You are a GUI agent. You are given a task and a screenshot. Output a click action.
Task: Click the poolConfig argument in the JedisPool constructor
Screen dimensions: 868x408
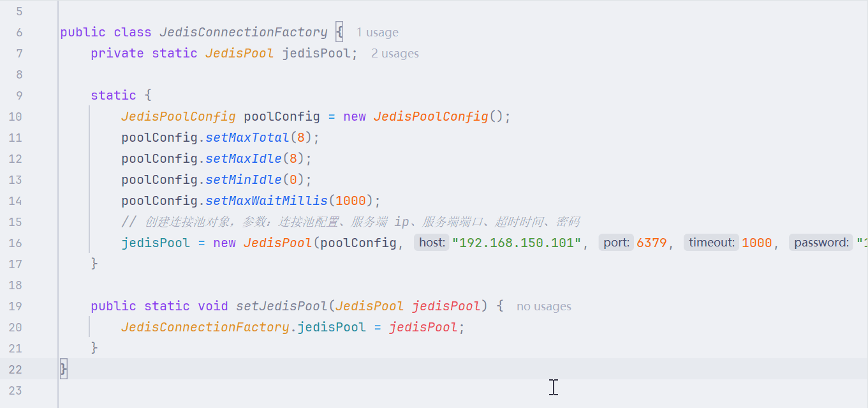pos(358,243)
